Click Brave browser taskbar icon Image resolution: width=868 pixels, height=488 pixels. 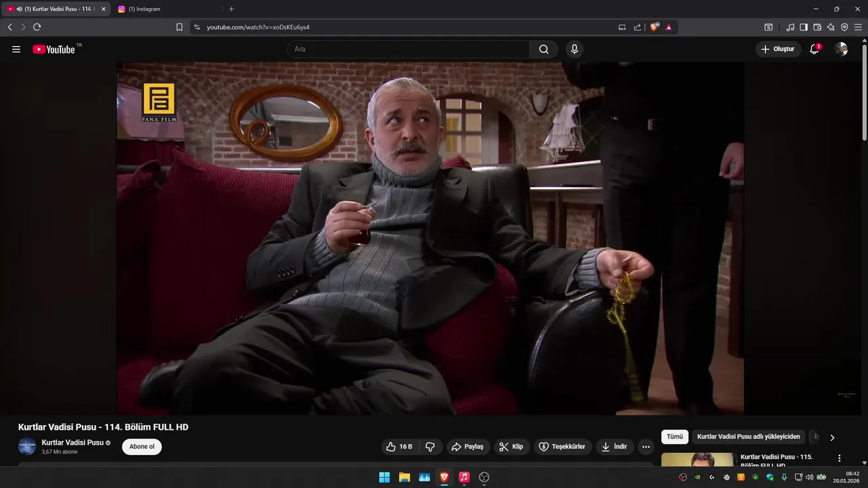[x=444, y=477]
